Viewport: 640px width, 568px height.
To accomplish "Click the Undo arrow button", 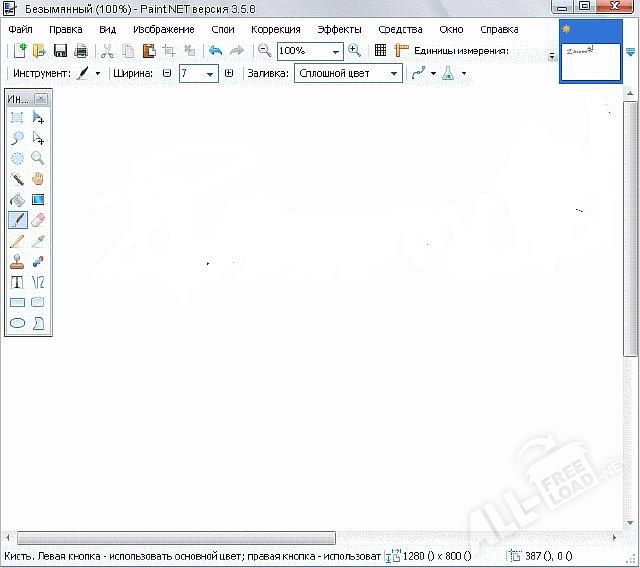I will [x=215, y=50].
